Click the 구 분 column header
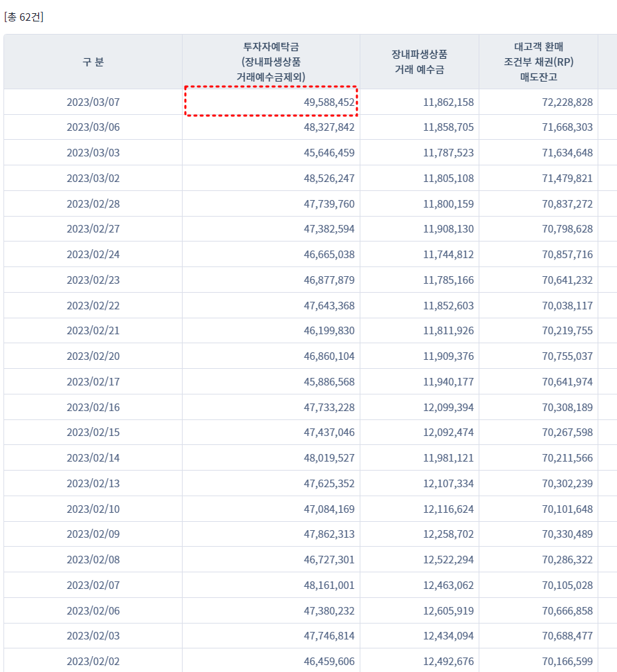Viewport: 617px width, 672px height. 93,62
